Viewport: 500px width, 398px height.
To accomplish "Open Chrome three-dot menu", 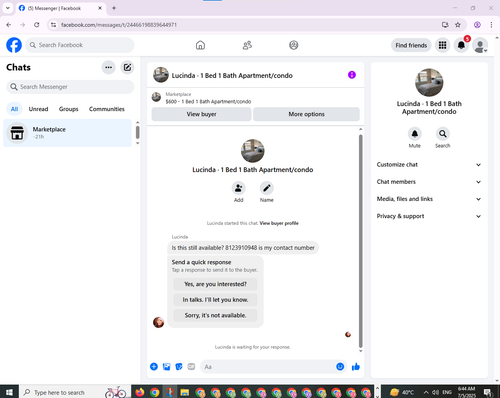I will [491, 25].
